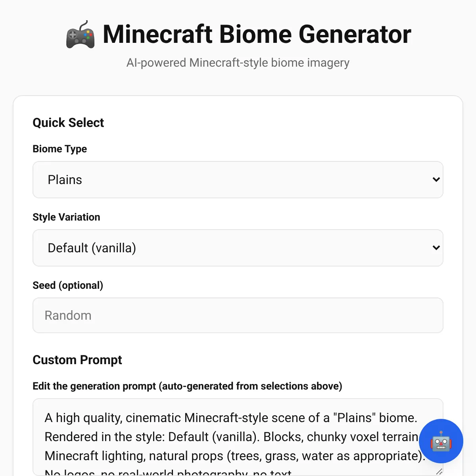Click the Style Variation label
The image size is (476, 476).
pos(66,217)
